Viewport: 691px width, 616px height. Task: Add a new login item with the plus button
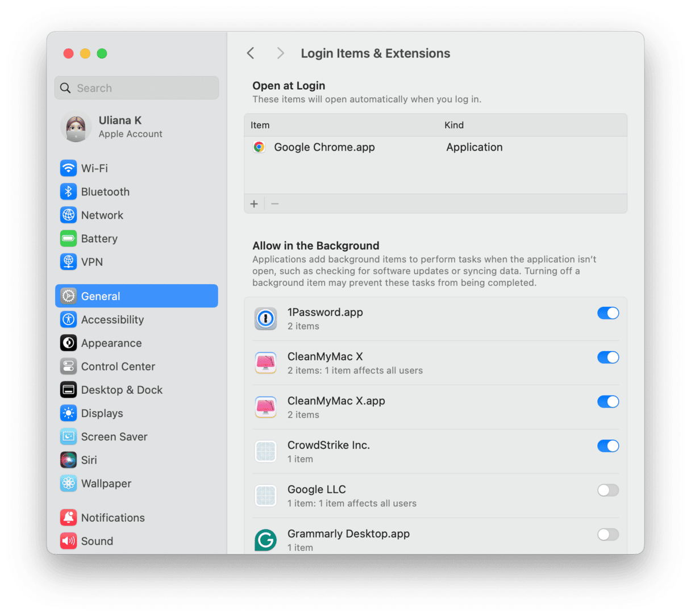pos(254,203)
